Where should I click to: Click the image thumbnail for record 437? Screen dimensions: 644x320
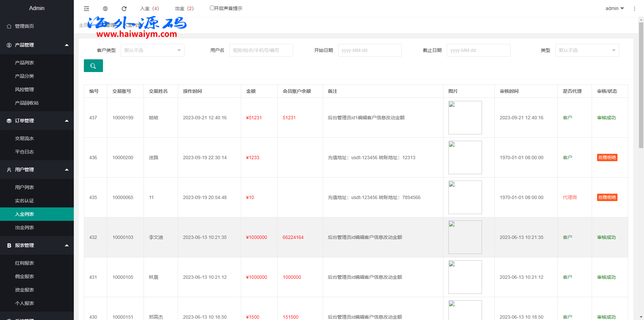click(x=465, y=118)
